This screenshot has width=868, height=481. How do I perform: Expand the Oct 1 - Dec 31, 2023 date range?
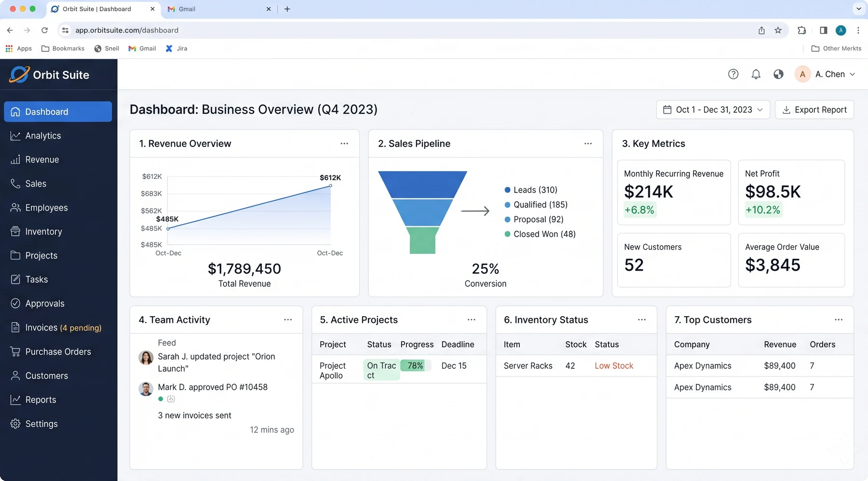pos(713,109)
